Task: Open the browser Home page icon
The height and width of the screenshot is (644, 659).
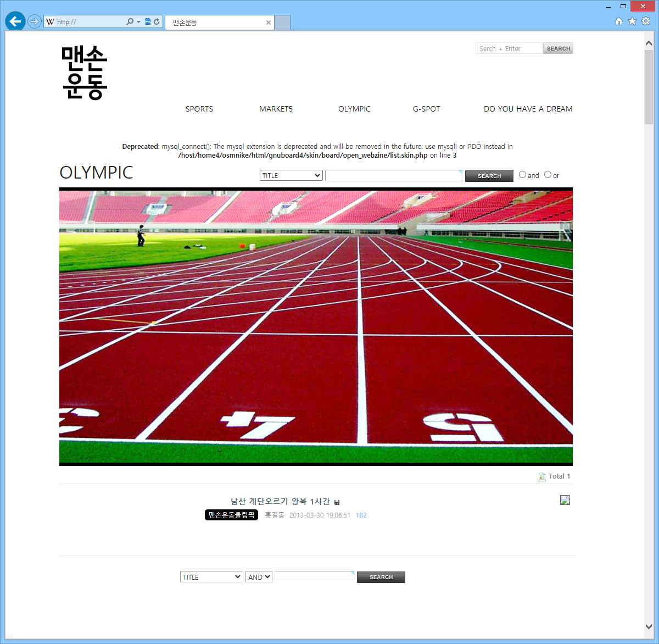Action: click(619, 21)
